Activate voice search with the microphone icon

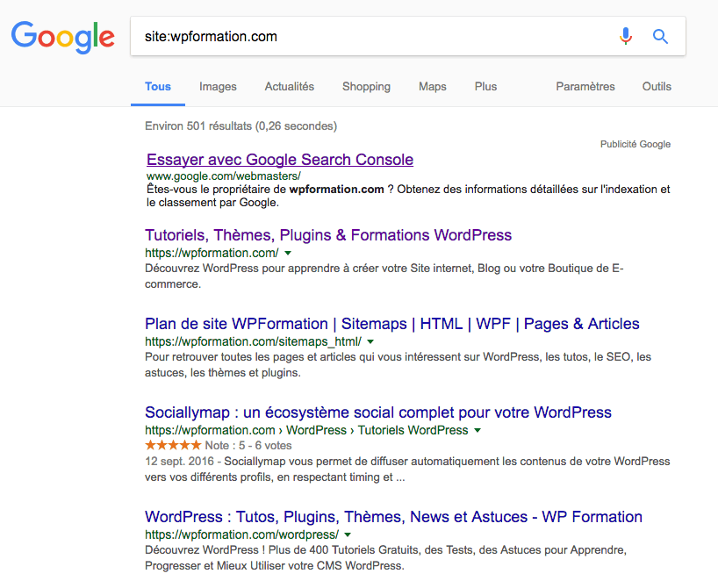(625, 36)
